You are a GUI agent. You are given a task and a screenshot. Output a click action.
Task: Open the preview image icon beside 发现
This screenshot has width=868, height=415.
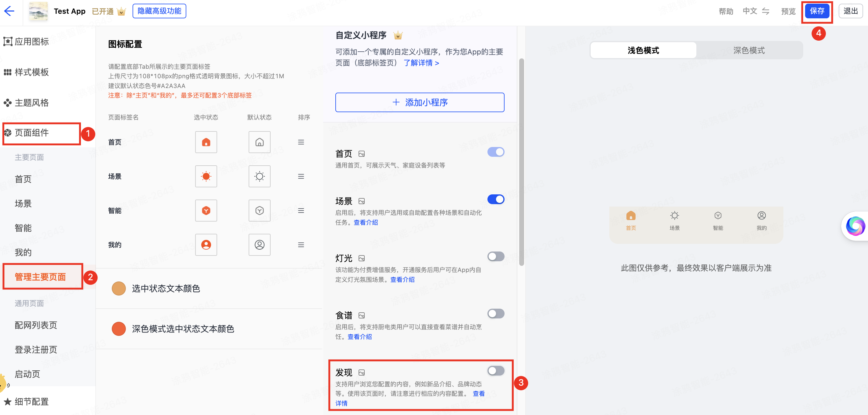pos(362,373)
